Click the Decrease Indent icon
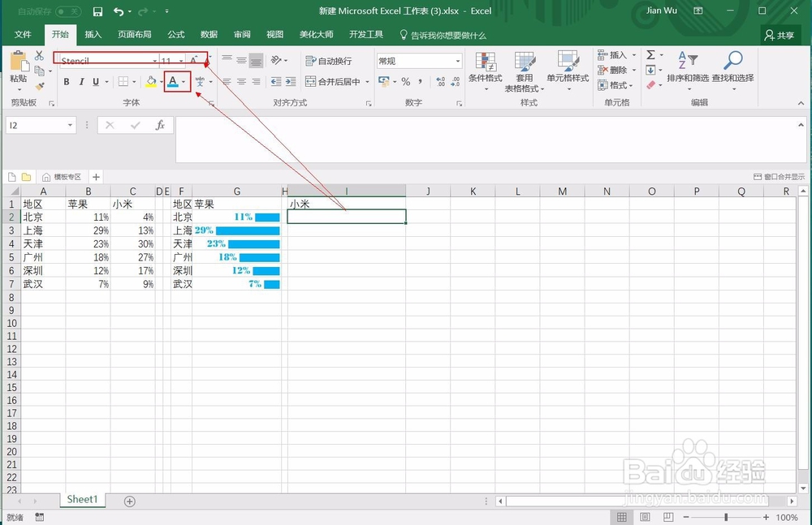Screen dimensions: 812x525 (276, 81)
